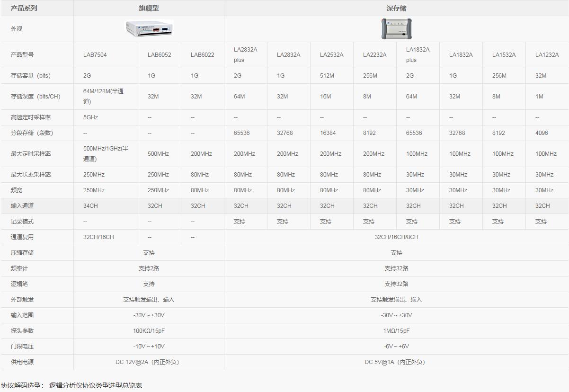Screen dimensions: 569x392
Task: Click the flagship white analyzer product image
Action: (149, 29)
